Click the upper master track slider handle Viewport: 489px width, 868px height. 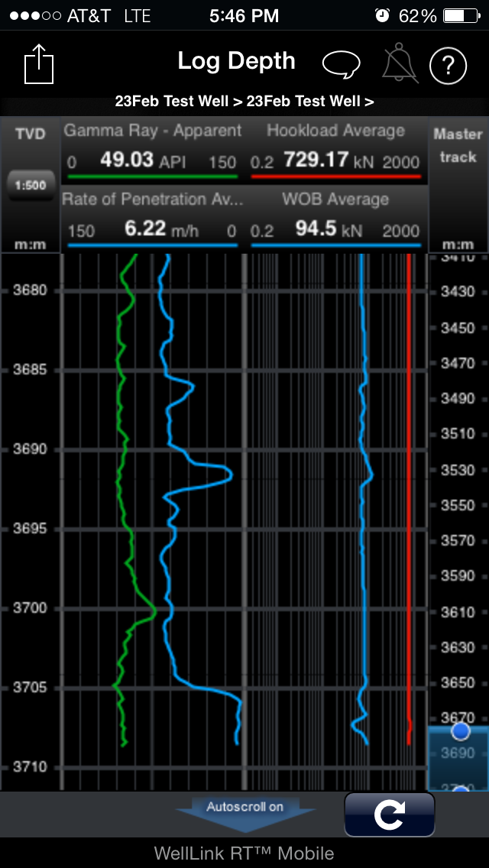coord(460,731)
